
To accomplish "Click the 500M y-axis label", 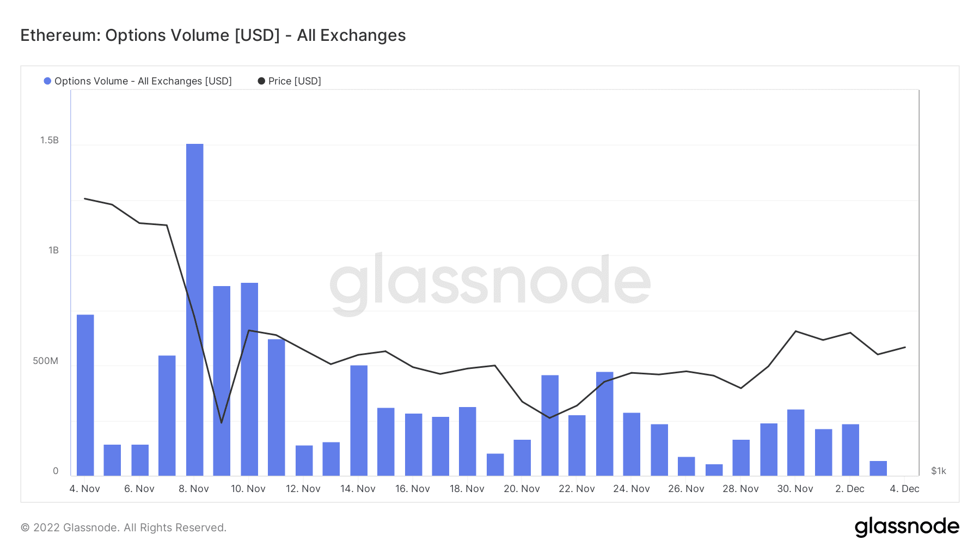I will 46,361.
